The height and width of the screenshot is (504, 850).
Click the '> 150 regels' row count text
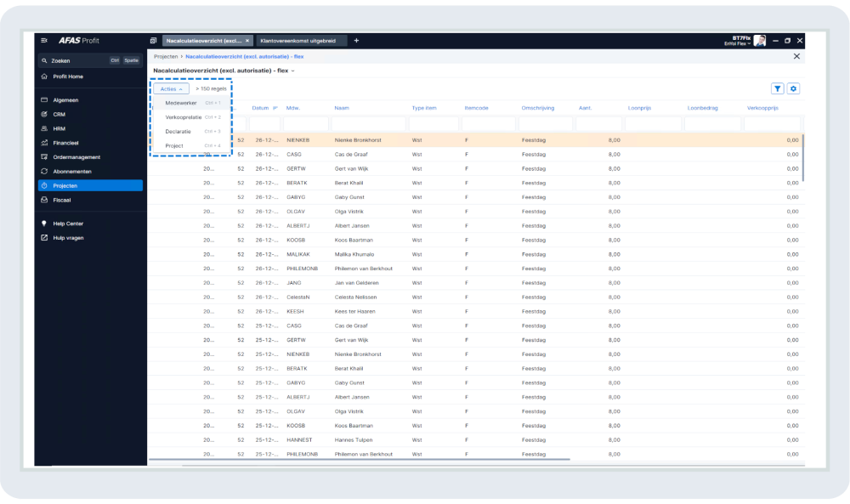(x=212, y=89)
